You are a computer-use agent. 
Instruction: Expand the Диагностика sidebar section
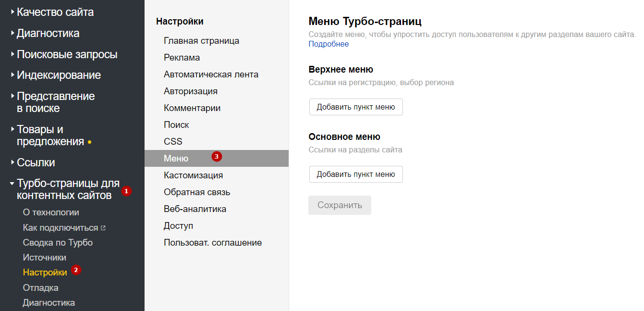(48, 33)
